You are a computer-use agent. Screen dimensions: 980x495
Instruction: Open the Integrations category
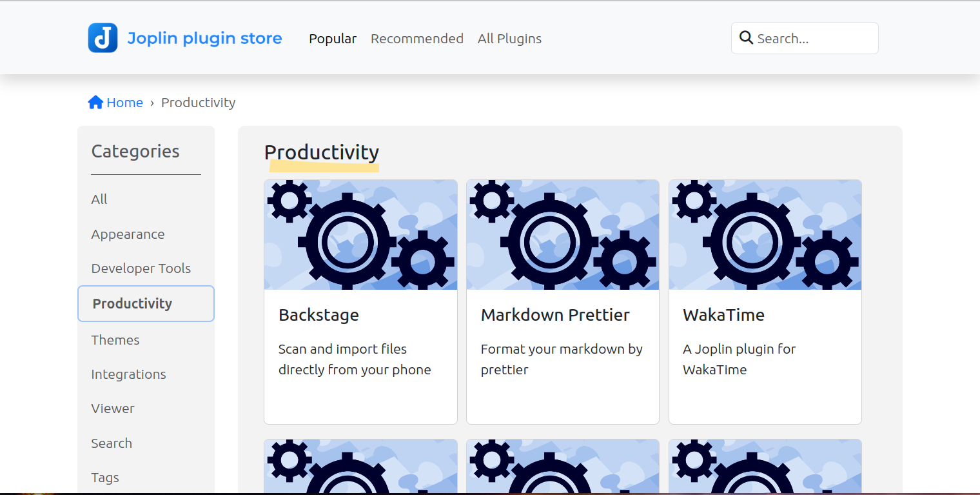pos(128,374)
